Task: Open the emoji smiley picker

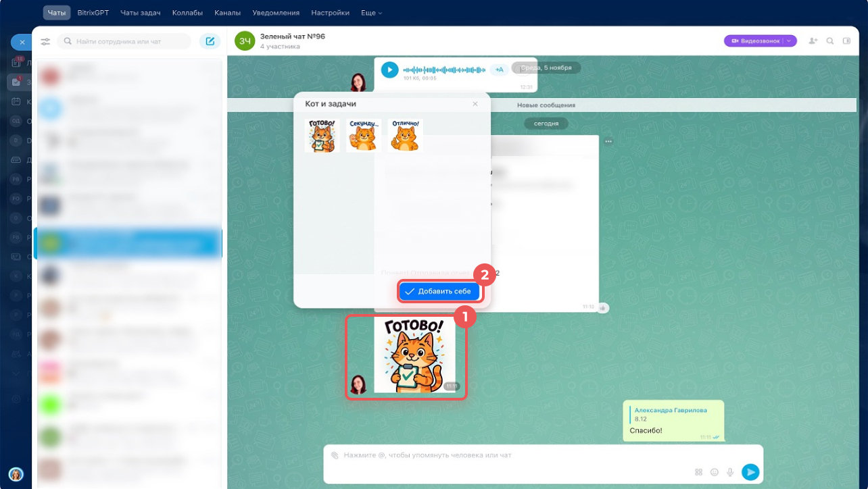Action: [715, 472]
